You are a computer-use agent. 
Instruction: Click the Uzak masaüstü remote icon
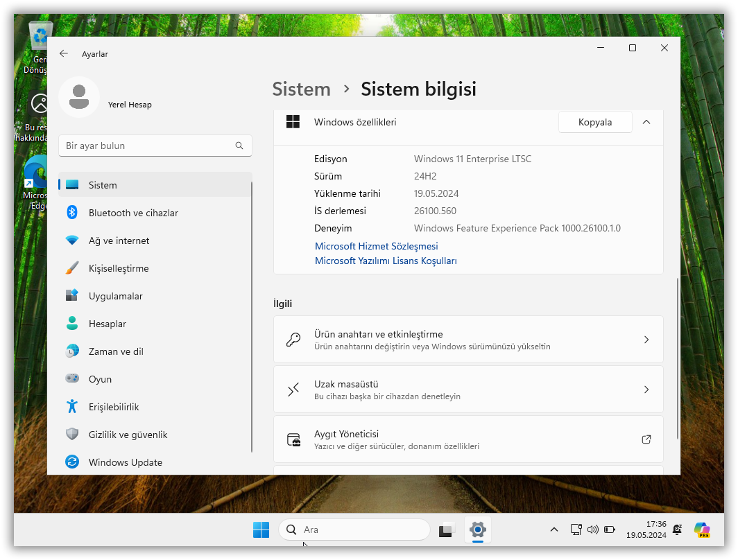pos(293,390)
